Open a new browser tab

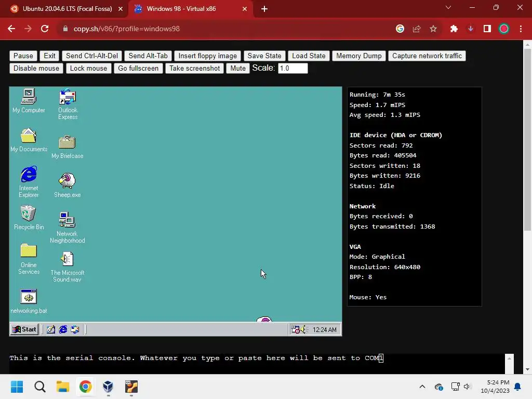pyautogui.click(x=264, y=9)
